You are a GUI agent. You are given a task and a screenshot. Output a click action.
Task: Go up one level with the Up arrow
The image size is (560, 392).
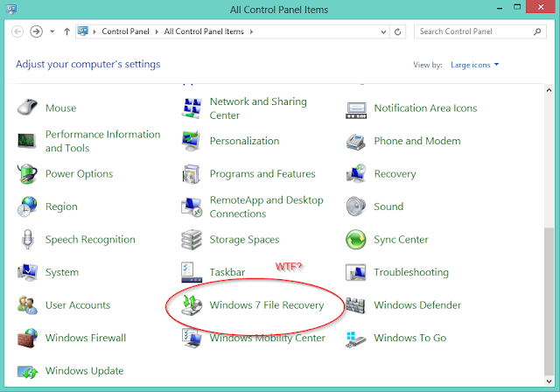[x=66, y=31]
